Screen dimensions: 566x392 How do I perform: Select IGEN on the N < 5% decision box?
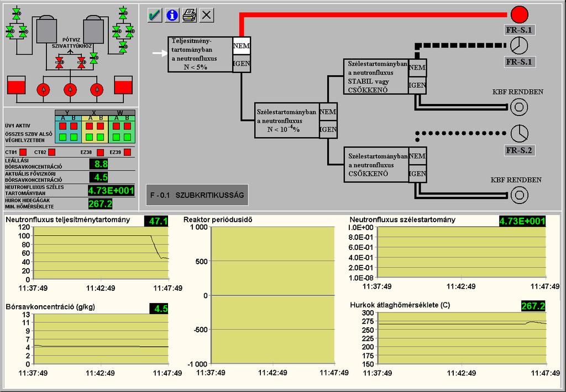point(242,64)
